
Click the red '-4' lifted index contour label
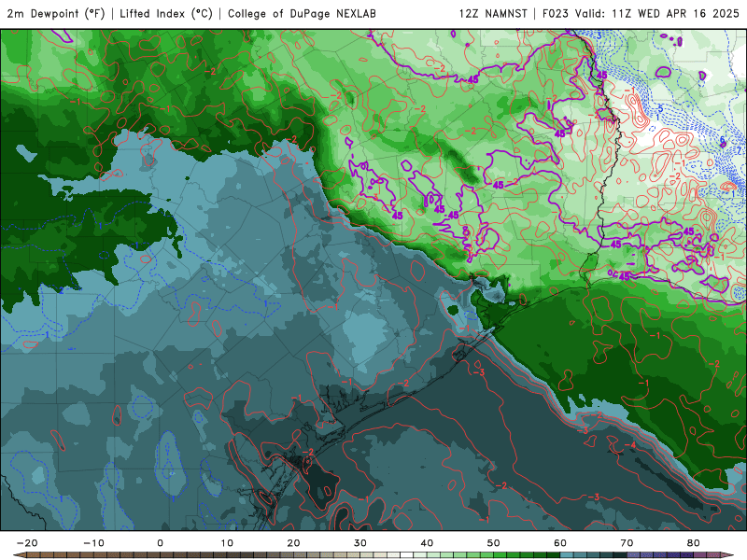(x=629, y=445)
